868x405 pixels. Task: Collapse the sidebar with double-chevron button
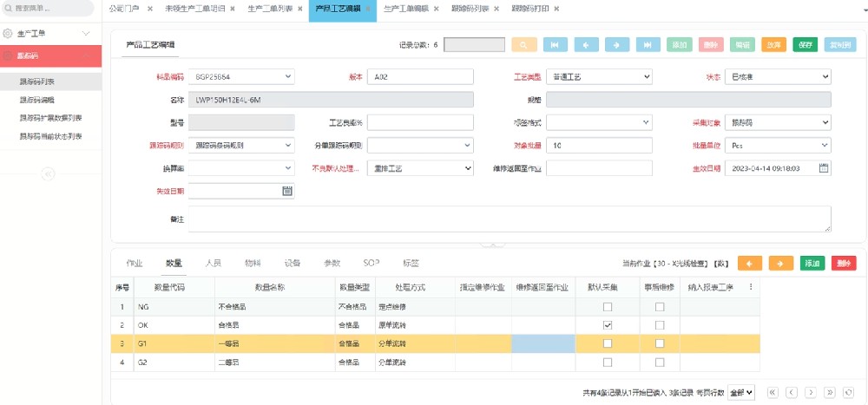pyautogui.click(x=48, y=174)
